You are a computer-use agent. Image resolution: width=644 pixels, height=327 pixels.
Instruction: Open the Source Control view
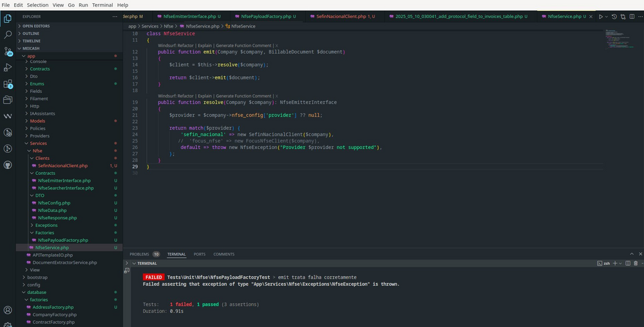(8, 50)
